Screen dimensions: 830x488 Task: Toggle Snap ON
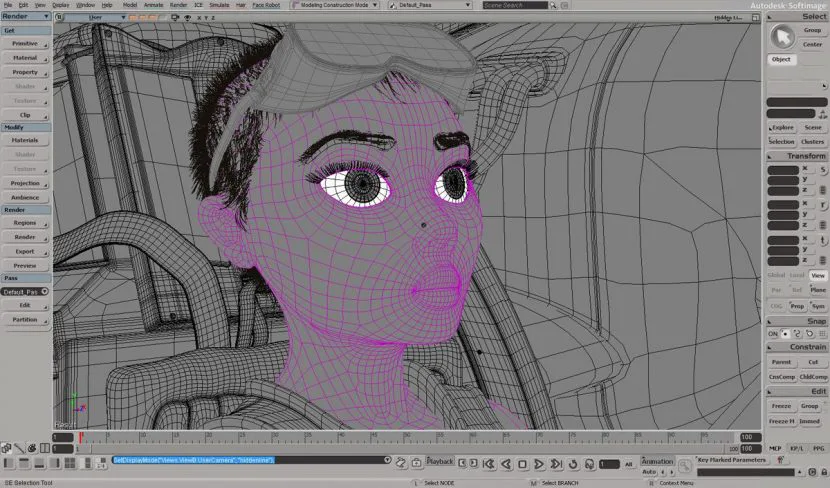tap(773, 334)
